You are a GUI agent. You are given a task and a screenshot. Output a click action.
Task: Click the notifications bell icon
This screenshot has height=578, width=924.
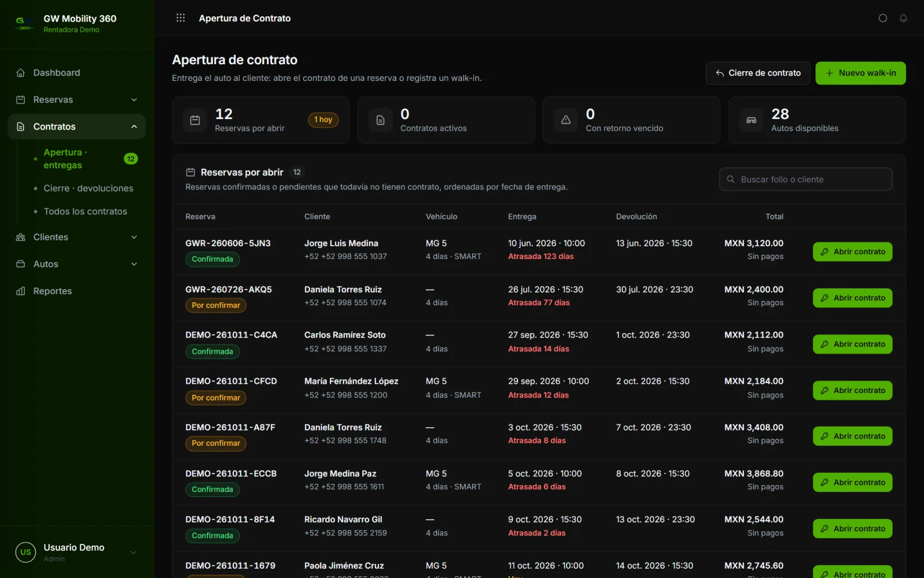[x=903, y=18]
